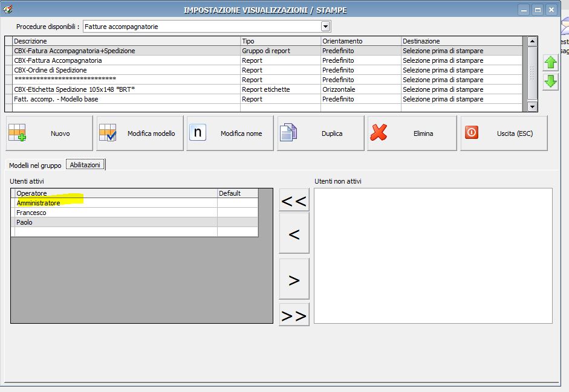The image size is (569, 392).
Task: Click the Uscita (ESC) button
Action: [504, 133]
